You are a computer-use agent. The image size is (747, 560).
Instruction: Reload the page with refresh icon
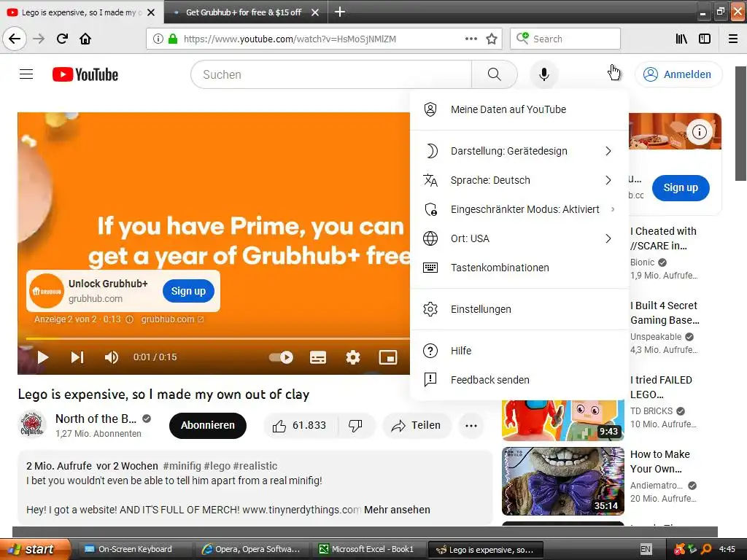[63, 39]
